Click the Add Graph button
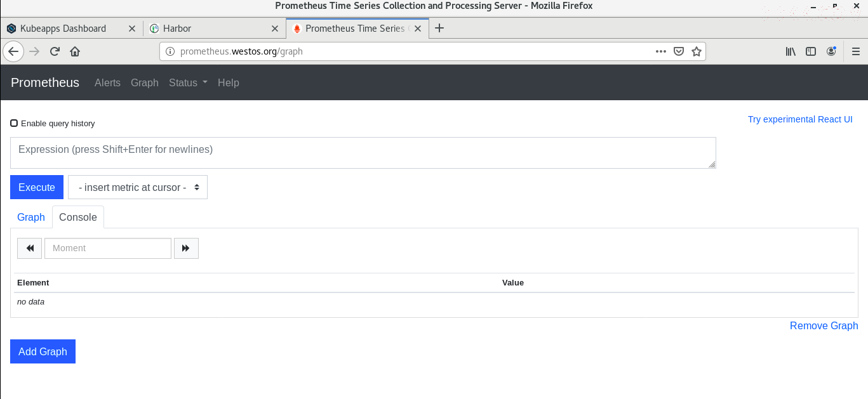The image size is (868, 399). pos(43,351)
